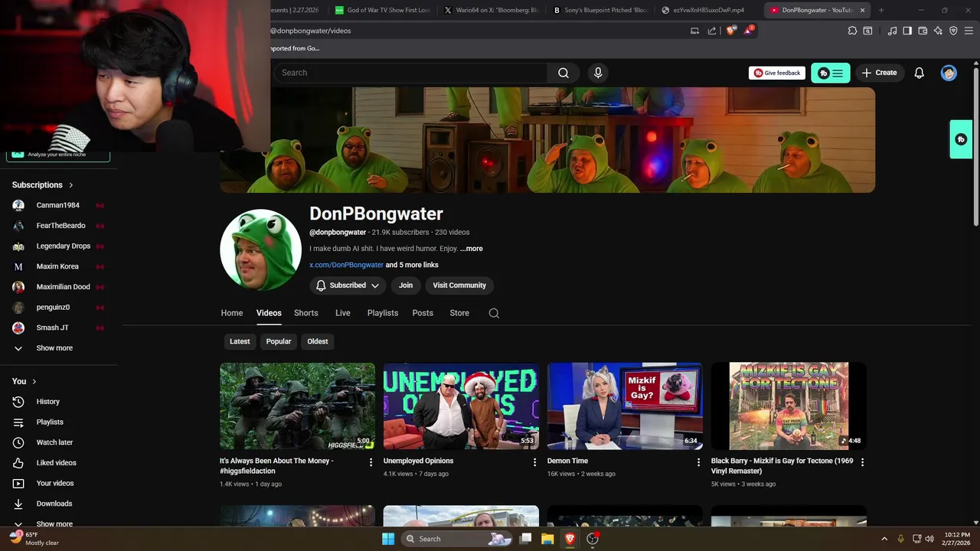
Task: View the channel Posts tab
Action: (x=423, y=313)
